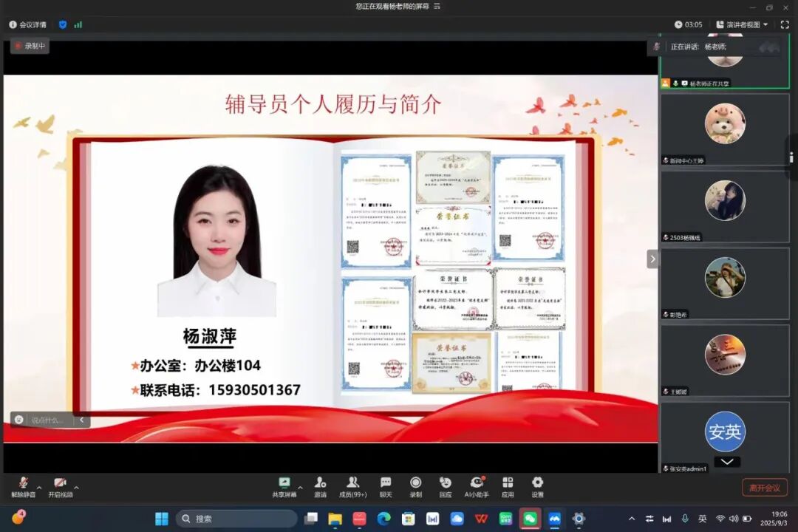Open the Windows Start menu
Viewport: 798px width, 532px height.
(162, 519)
